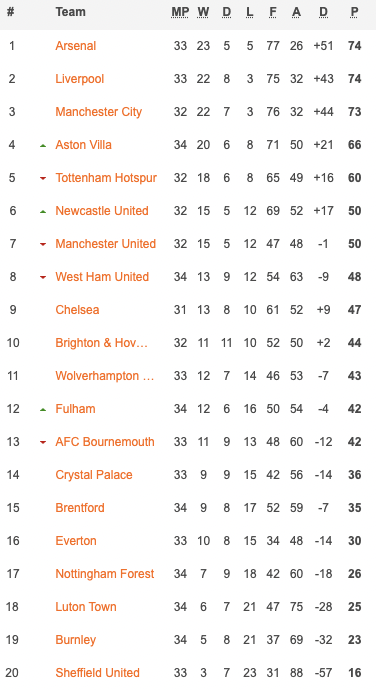This screenshot has height=690, width=376.
Task: Click the green up arrow beside Aston Villa
Action: pyautogui.click(x=43, y=145)
